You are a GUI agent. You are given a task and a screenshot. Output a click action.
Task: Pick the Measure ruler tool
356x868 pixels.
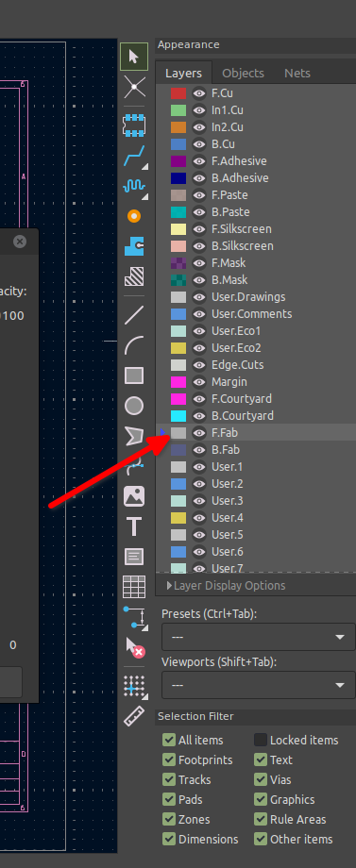click(134, 716)
